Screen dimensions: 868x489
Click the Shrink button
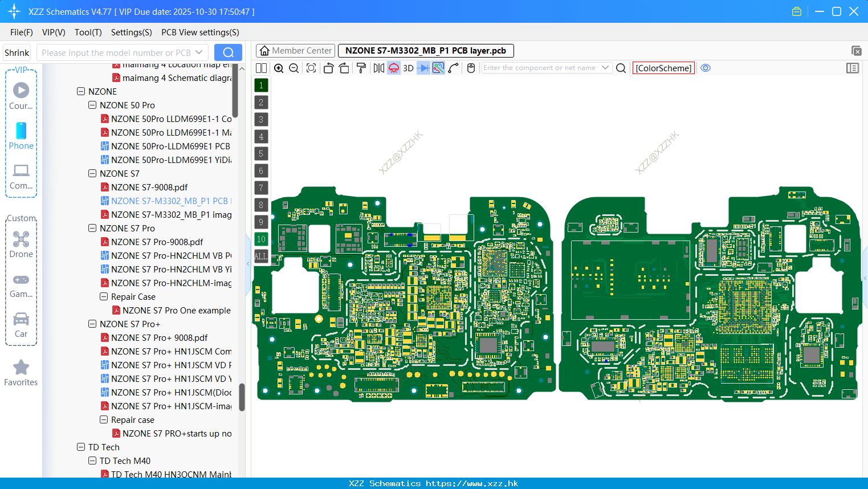pos(17,52)
